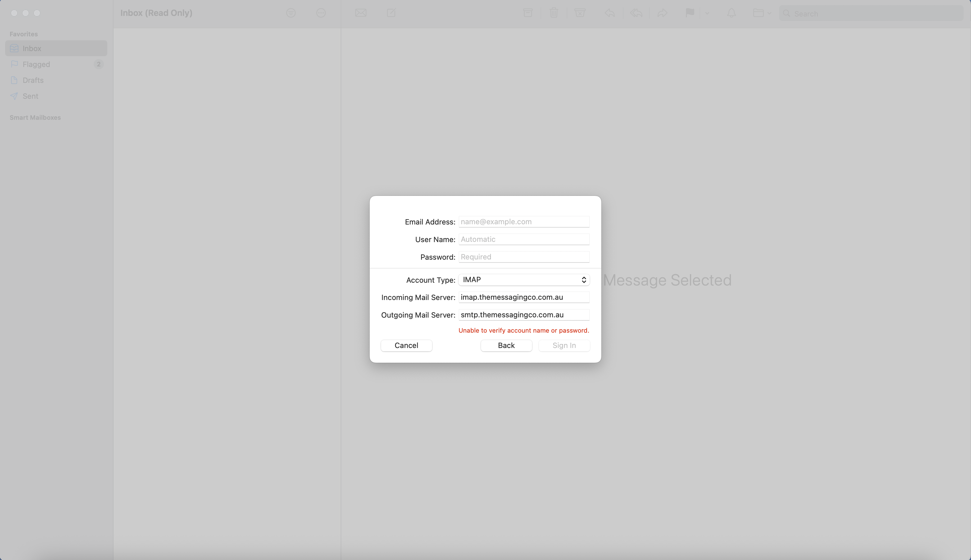Flag the selected message
The width and height of the screenshot is (971, 560).
(690, 13)
